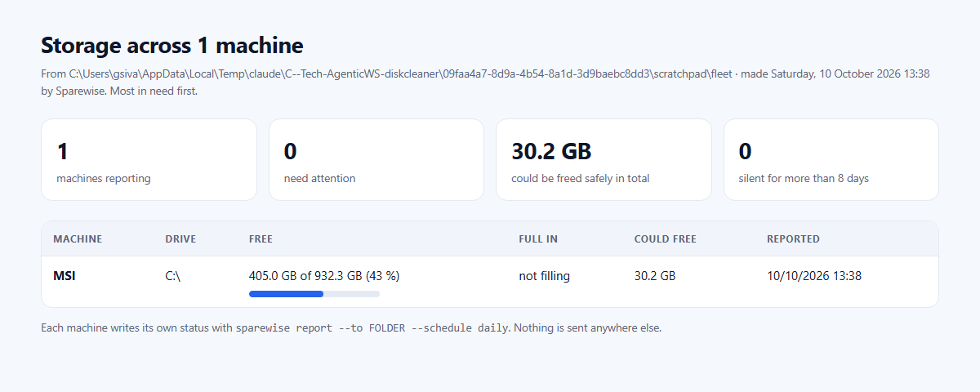The image size is (980, 392).
Task: Click the blue free-space progress bar
Action: 314,294
